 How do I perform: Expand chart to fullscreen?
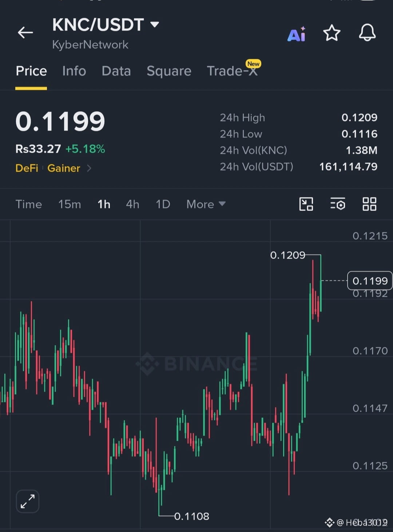click(28, 501)
